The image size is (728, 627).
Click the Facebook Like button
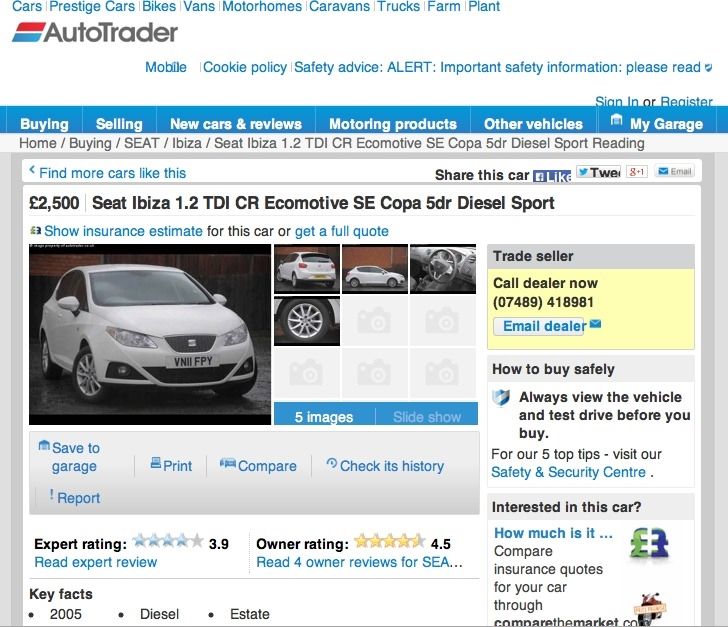[x=552, y=176]
